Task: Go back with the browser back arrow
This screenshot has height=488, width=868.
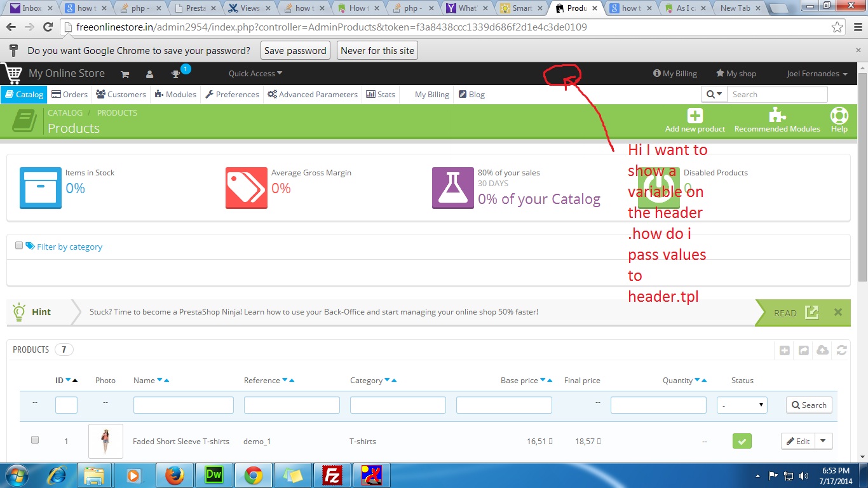Action: coord(11,27)
